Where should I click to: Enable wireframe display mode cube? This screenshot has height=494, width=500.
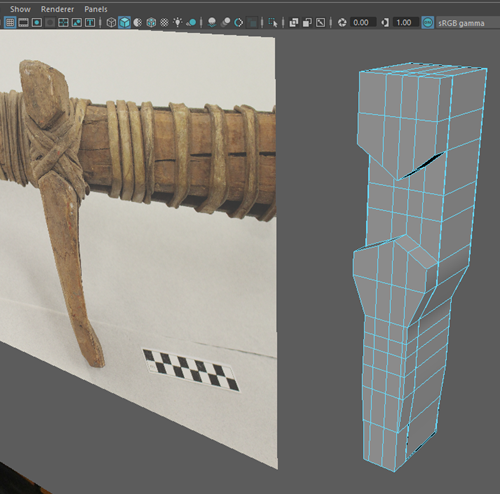[111, 23]
